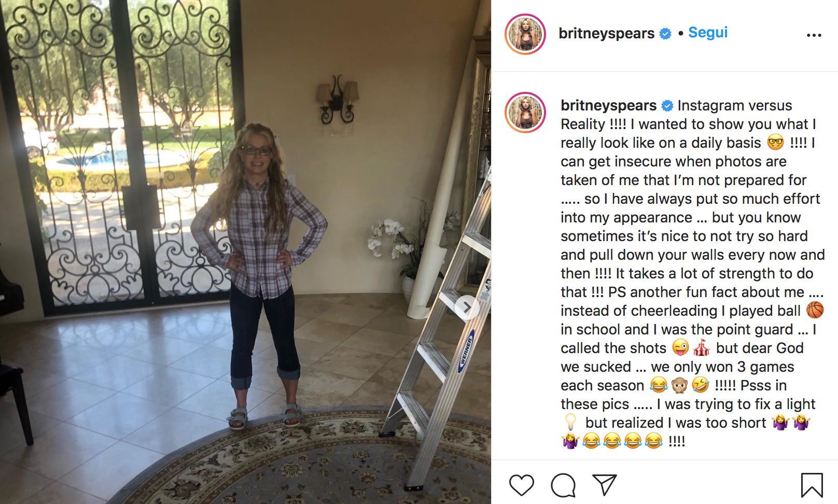This screenshot has width=838, height=504.
Task: Click the monkey emoji in the caption
Action: (x=680, y=385)
